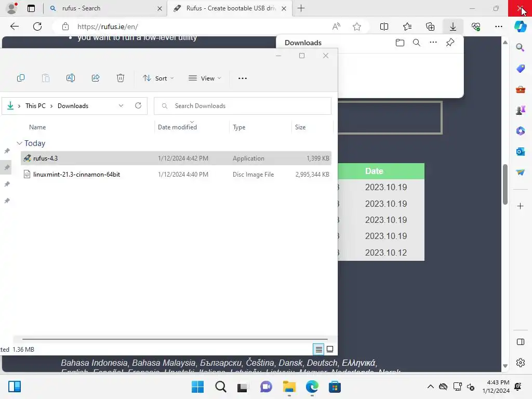Click This PC in the breadcrumb path
Viewport: 532px width, 399px height.
(x=35, y=106)
